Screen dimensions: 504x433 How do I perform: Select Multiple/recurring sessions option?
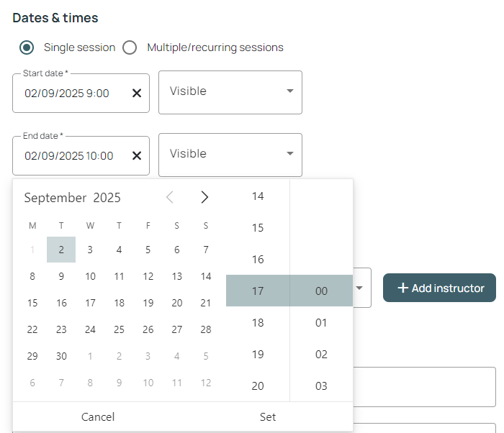pos(130,47)
